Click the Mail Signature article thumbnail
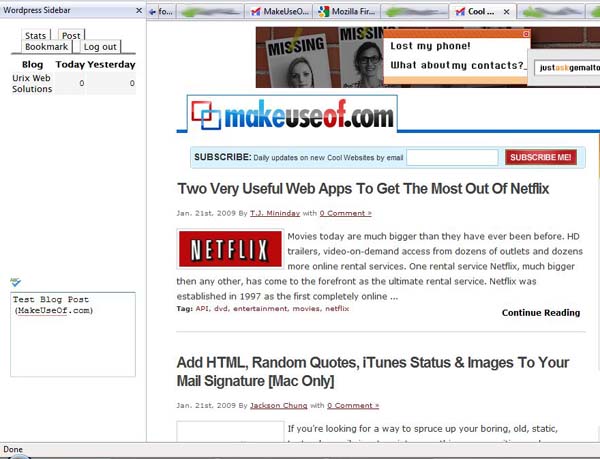The width and height of the screenshot is (600, 459). pyautogui.click(x=230, y=431)
